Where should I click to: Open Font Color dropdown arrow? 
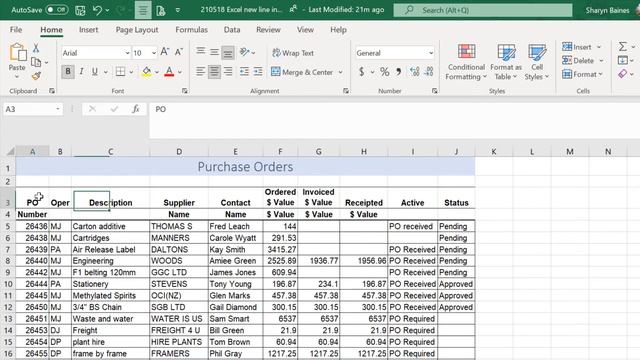(180, 72)
